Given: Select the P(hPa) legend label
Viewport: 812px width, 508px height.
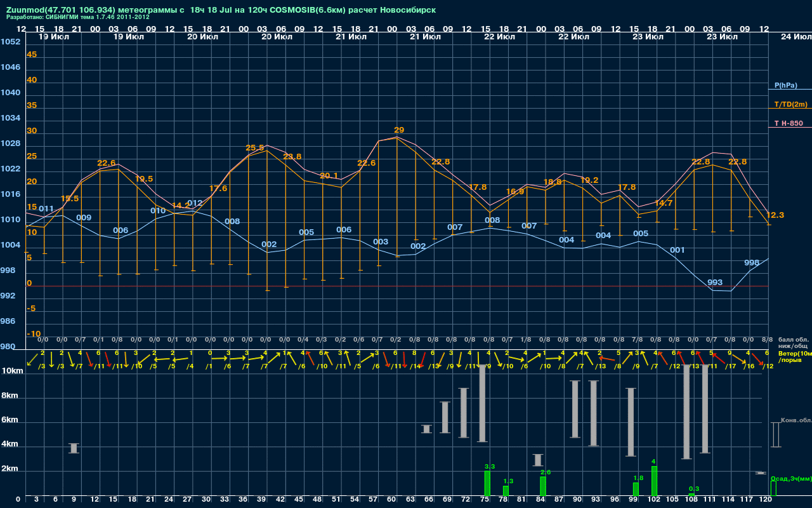Looking at the screenshot, I should coord(785,85).
